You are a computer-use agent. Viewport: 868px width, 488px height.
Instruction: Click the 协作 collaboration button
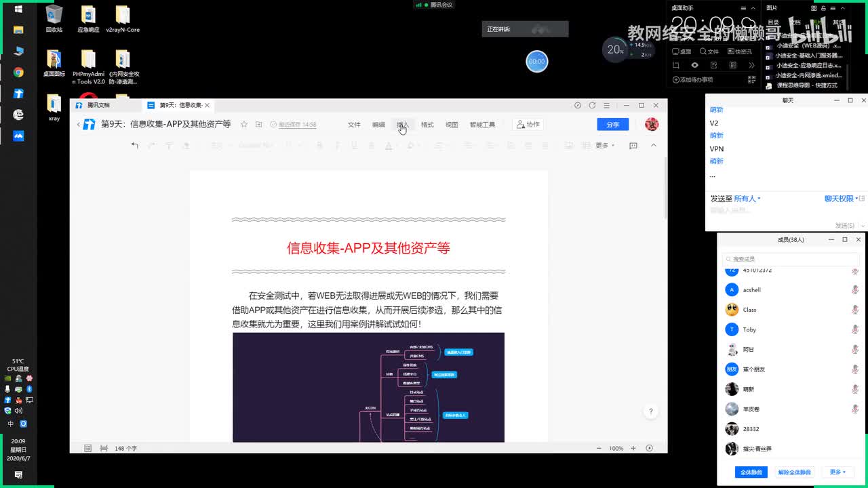pos(528,125)
